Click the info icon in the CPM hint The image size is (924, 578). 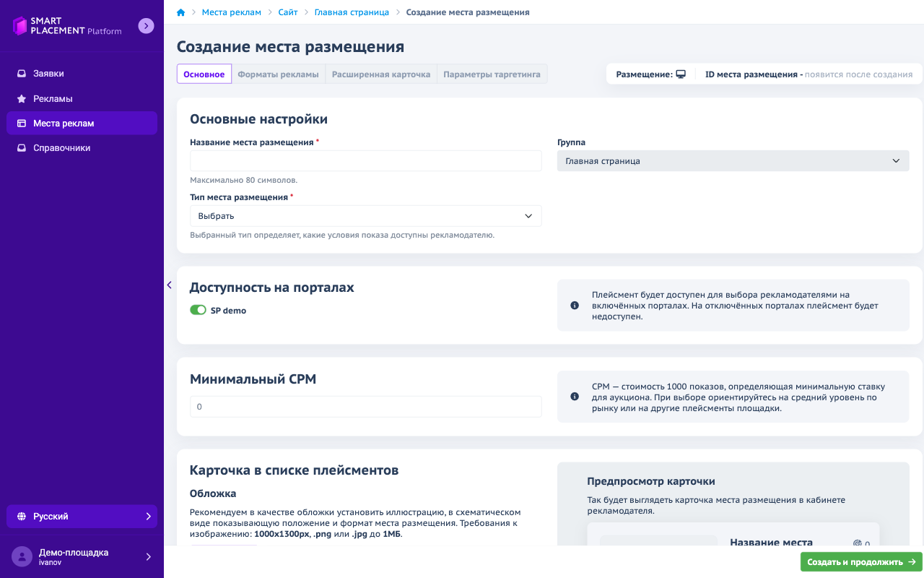point(575,397)
